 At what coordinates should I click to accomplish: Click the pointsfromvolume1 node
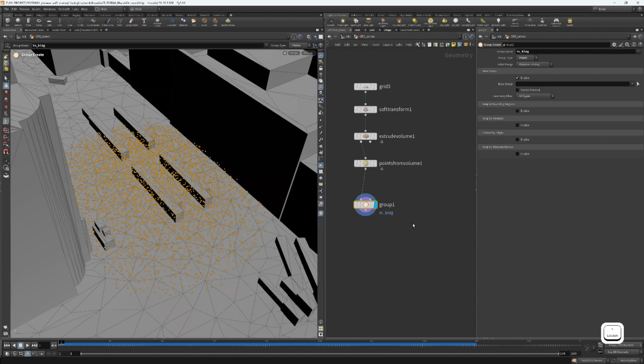[x=366, y=163]
